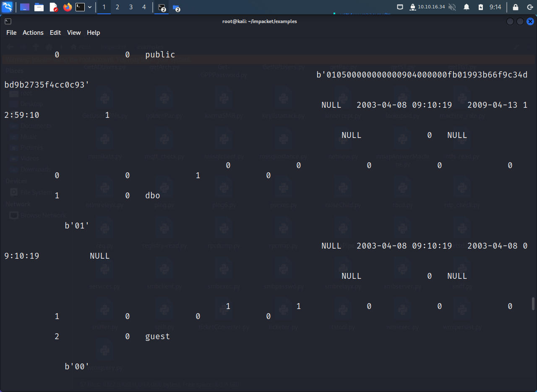537x392 pixels.
Task: Unmute the volume tray icon
Action: click(452, 7)
